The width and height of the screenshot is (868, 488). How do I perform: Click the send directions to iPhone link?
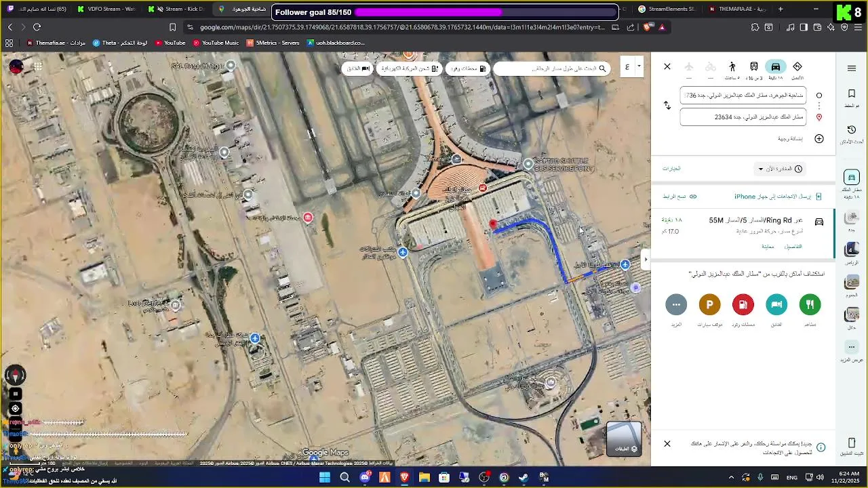click(778, 197)
